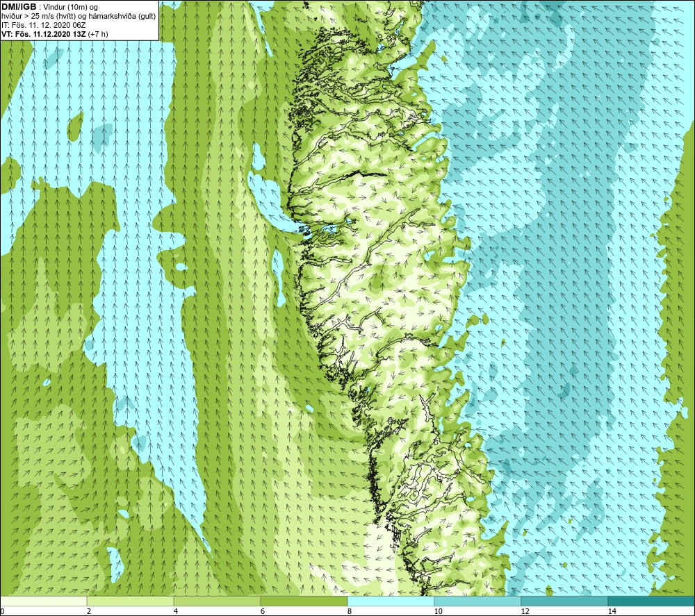This screenshot has height=616, width=695.
Task: Click the darkest teal legend segment above 14
Action: 652,601
